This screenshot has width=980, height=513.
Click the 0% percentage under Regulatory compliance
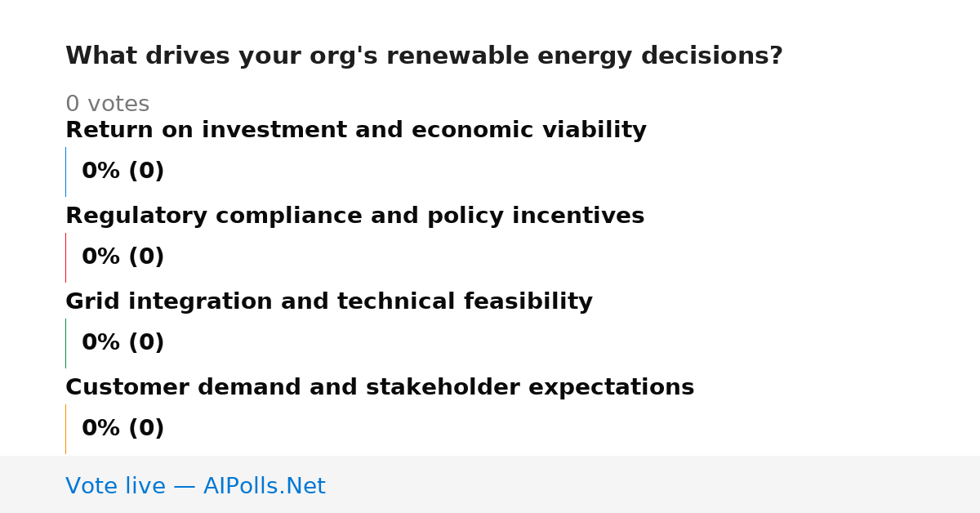click(x=101, y=257)
